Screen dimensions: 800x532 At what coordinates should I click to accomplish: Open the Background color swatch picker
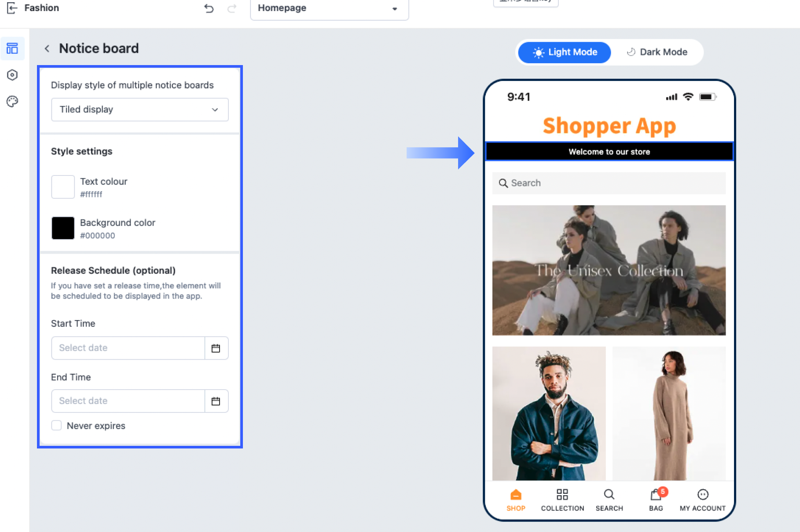click(63, 228)
